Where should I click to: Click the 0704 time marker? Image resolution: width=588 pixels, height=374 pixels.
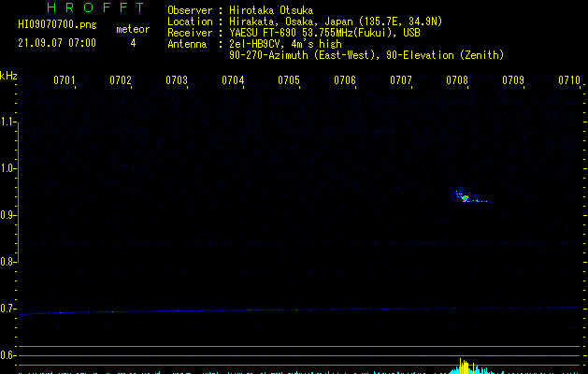tap(233, 80)
